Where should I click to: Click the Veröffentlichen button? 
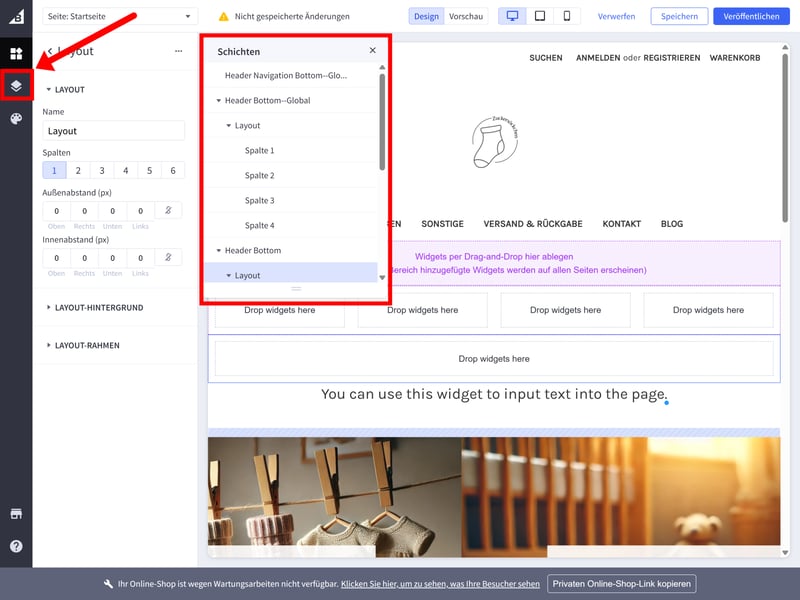751,16
